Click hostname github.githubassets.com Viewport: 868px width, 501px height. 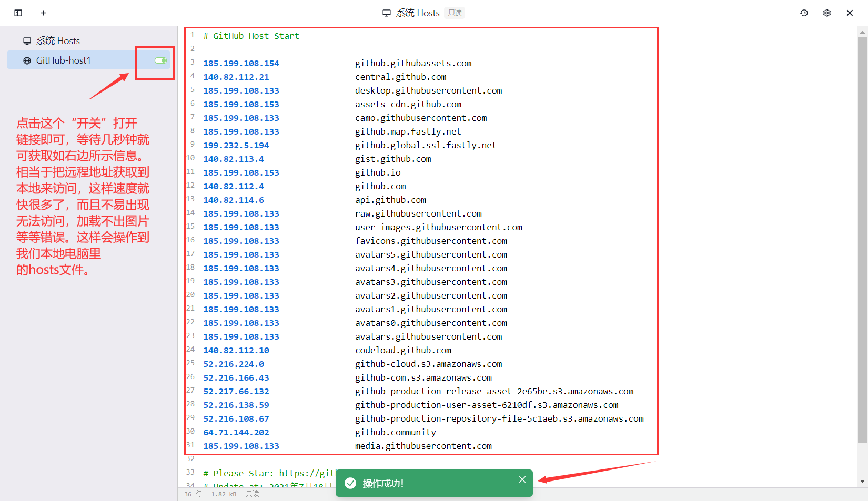pos(413,63)
